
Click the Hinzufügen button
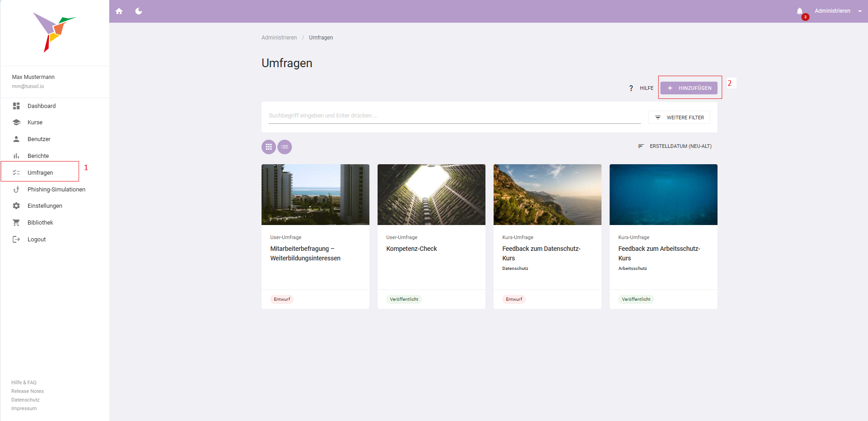tap(689, 88)
